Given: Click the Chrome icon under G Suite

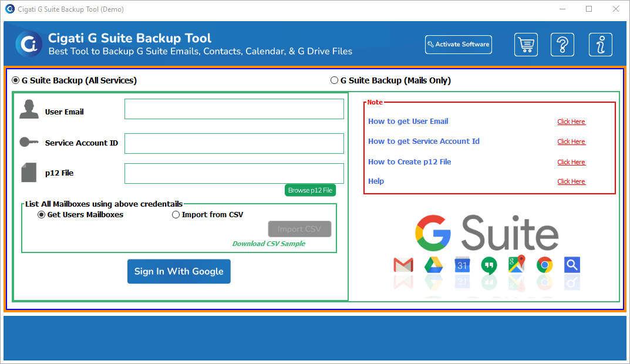Looking at the screenshot, I should (544, 265).
